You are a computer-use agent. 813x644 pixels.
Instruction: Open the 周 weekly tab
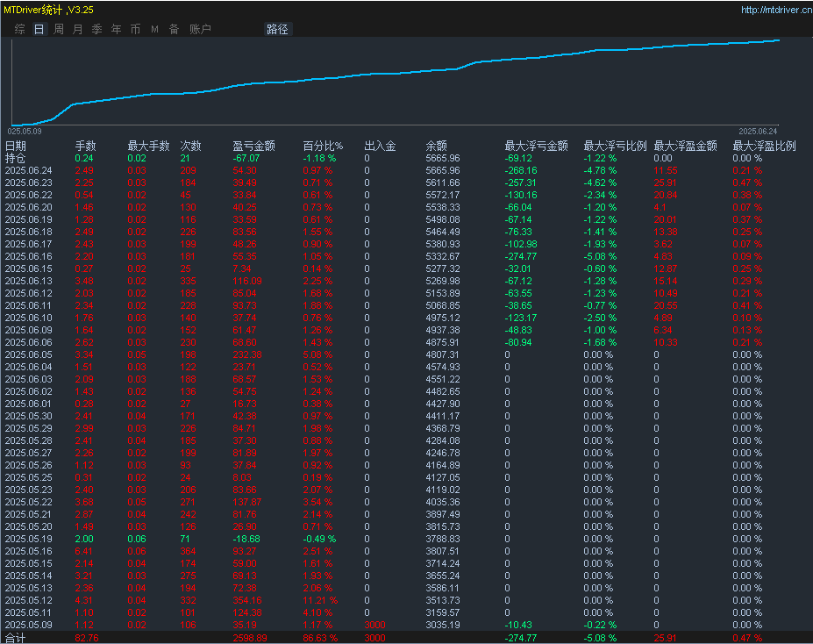pos(59,29)
